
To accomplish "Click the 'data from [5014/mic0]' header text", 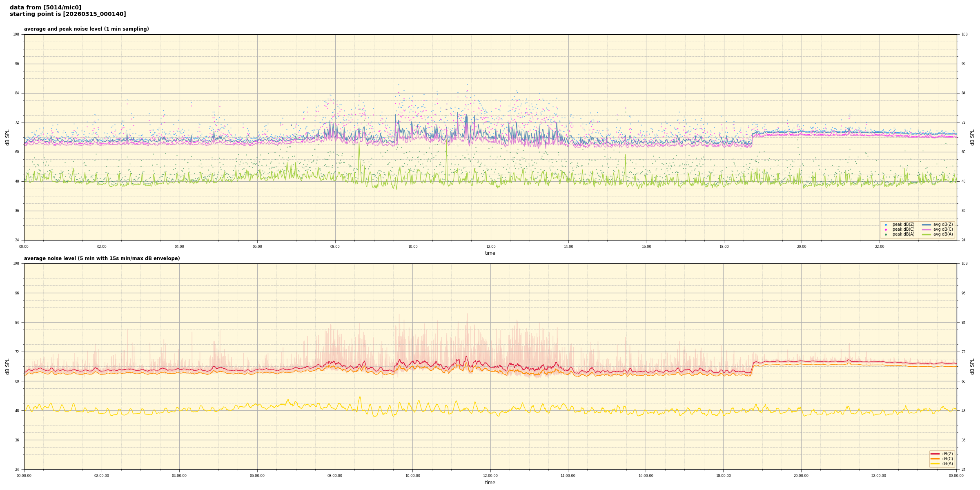I will pyautogui.click(x=45, y=7).
